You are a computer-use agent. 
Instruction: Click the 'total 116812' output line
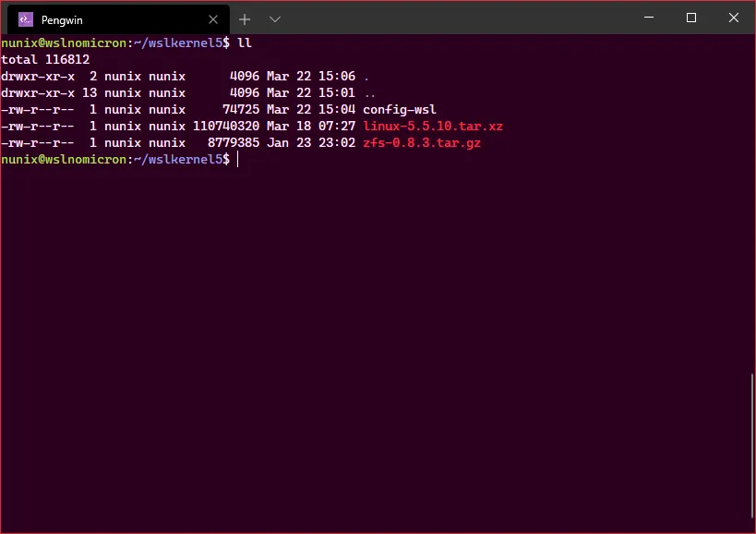[45, 60]
